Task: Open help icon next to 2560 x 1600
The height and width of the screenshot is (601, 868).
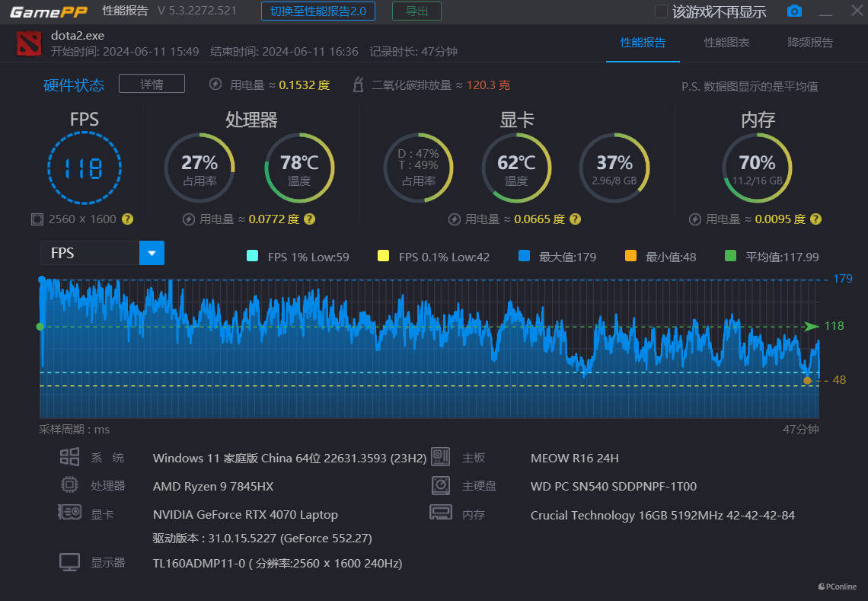Action: (127, 219)
